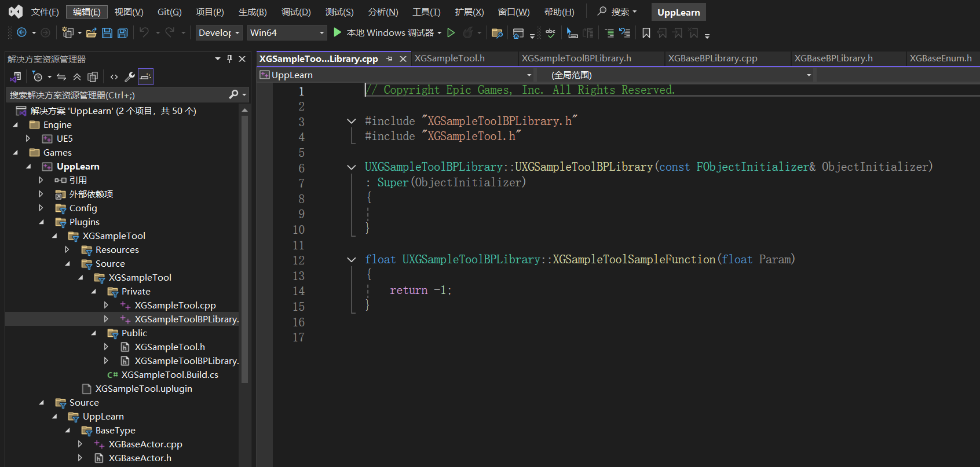The height and width of the screenshot is (467, 980).
Task: Open the 调试(D) menu
Action: [x=296, y=12]
